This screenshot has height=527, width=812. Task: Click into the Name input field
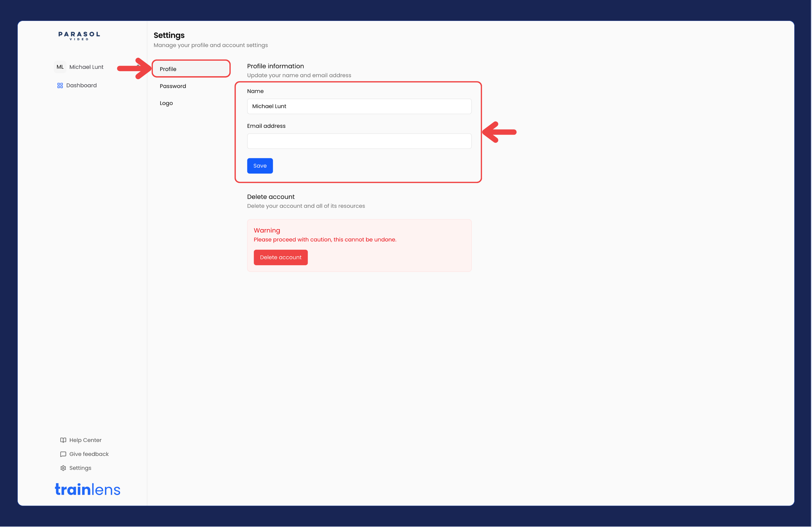coord(359,106)
